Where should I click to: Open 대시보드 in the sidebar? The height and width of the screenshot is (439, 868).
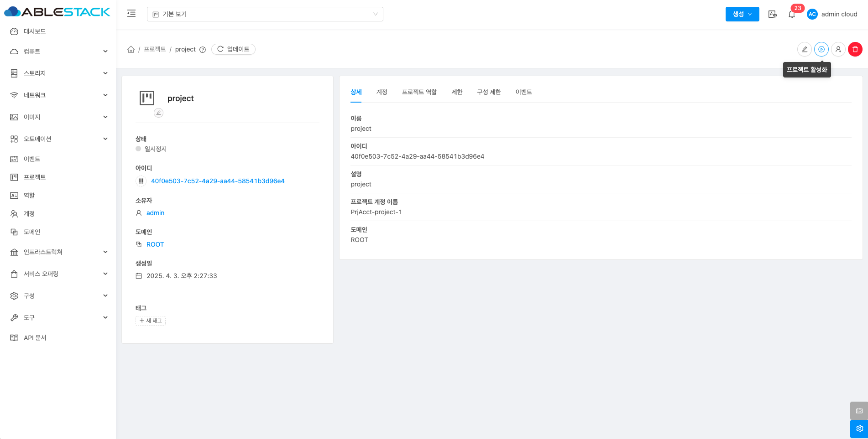click(35, 31)
